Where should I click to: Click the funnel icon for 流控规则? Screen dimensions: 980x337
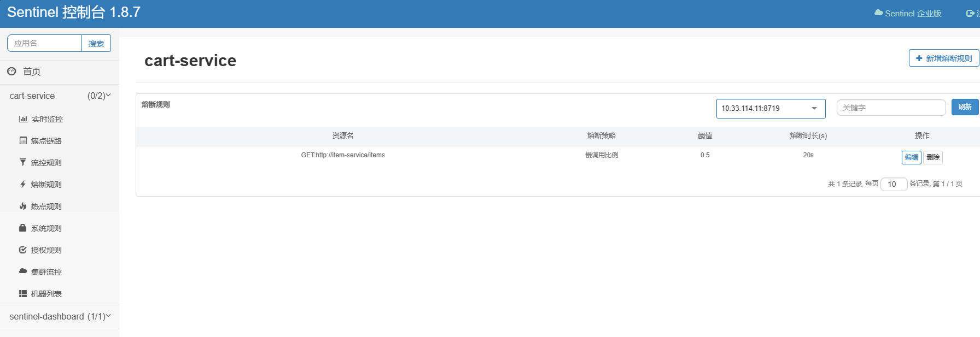pyautogui.click(x=23, y=162)
